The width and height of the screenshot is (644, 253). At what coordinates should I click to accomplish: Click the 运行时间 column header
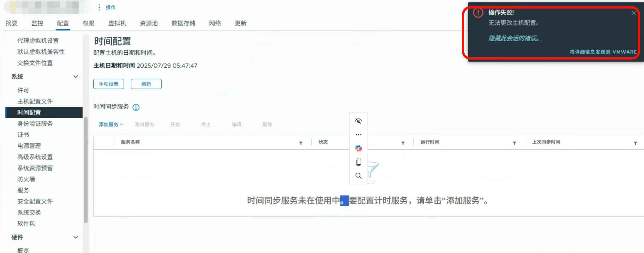point(430,142)
